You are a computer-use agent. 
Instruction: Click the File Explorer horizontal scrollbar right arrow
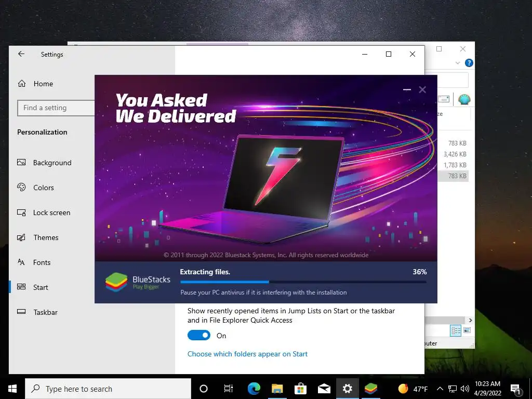click(x=470, y=320)
